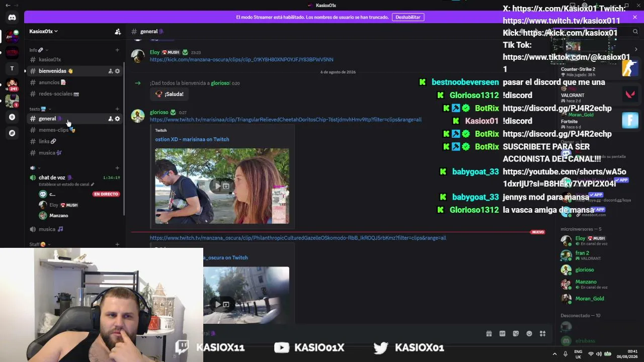Collapse the Info channel category
The height and width of the screenshot is (362, 644).
pos(40,50)
